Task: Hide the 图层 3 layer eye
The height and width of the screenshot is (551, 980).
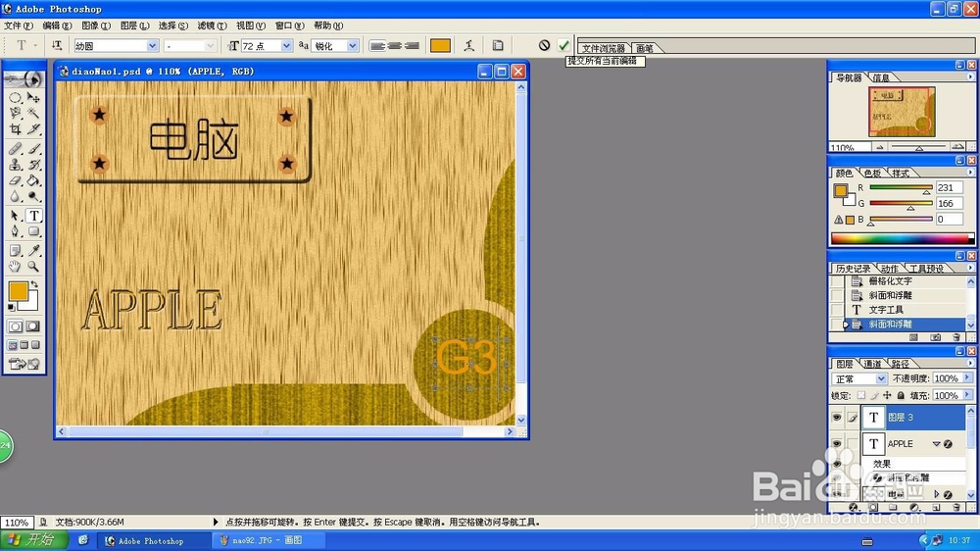Action: pyautogui.click(x=837, y=417)
